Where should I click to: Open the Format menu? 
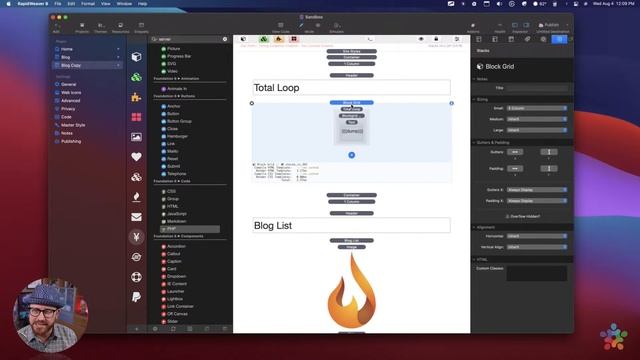coord(88,4)
